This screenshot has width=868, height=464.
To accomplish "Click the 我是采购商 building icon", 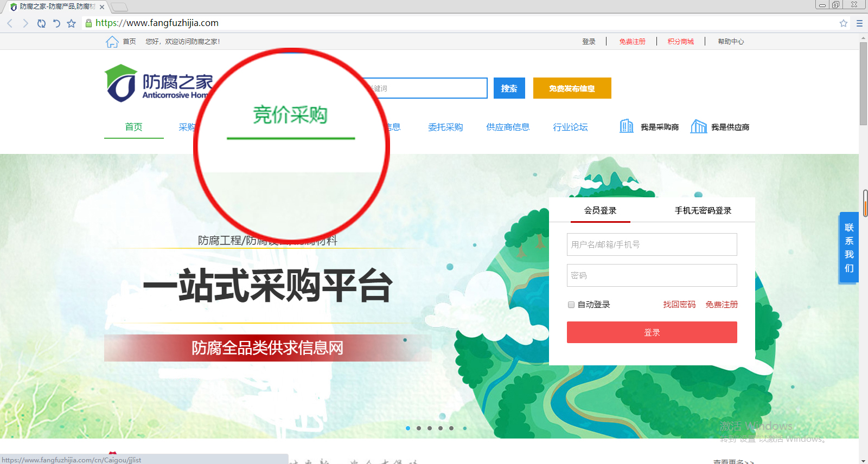I will [627, 126].
